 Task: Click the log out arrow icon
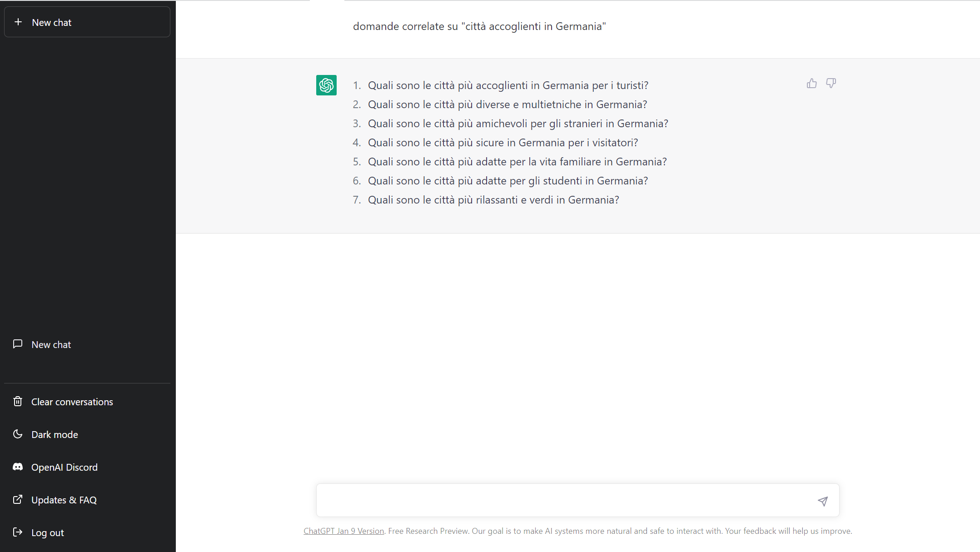click(18, 532)
